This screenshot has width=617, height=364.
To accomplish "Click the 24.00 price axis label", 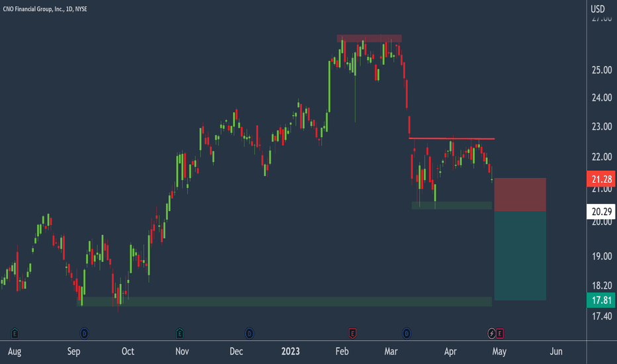I will [x=602, y=97].
